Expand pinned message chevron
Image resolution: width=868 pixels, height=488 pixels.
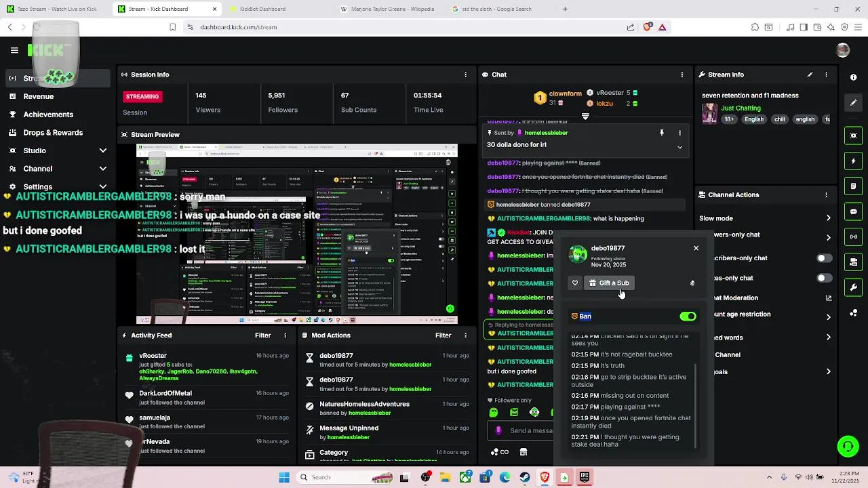(679, 147)
